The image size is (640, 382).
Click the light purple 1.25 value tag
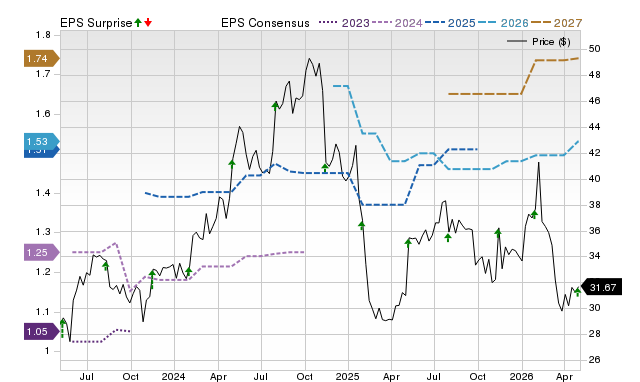(x=42, y=252)
